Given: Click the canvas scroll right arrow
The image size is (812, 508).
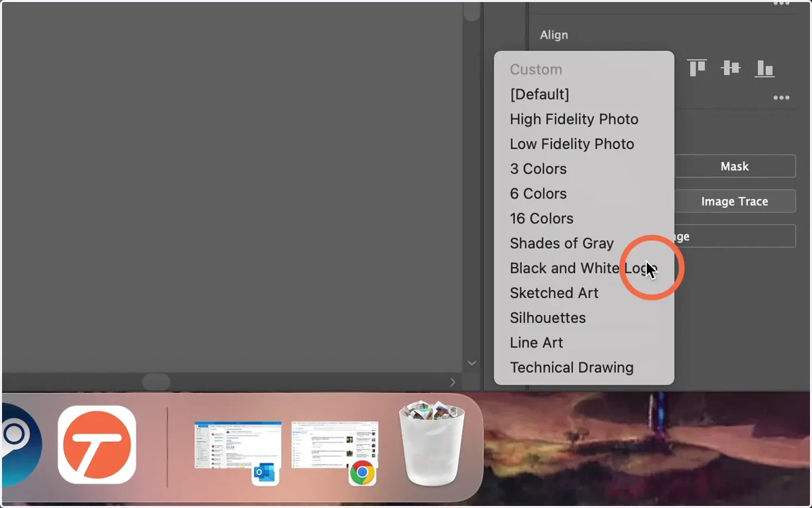Looking at the screenshot, I should tap(453, 382).
